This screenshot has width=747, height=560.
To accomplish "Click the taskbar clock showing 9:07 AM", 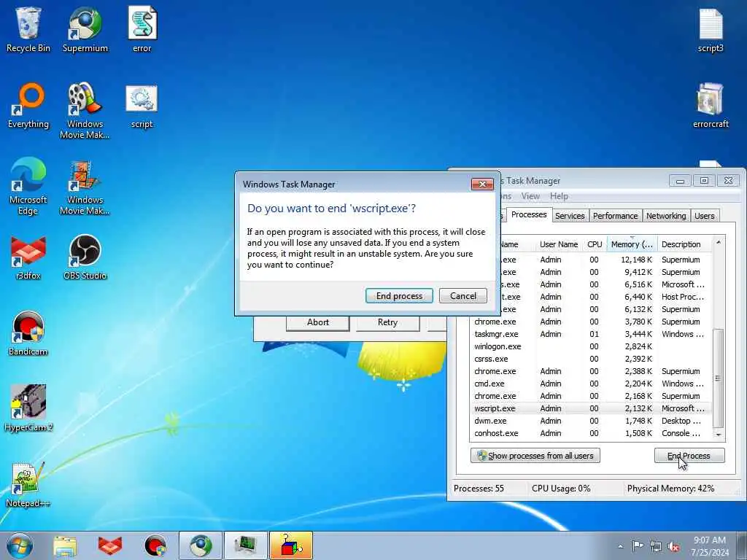I will (710, 546).
